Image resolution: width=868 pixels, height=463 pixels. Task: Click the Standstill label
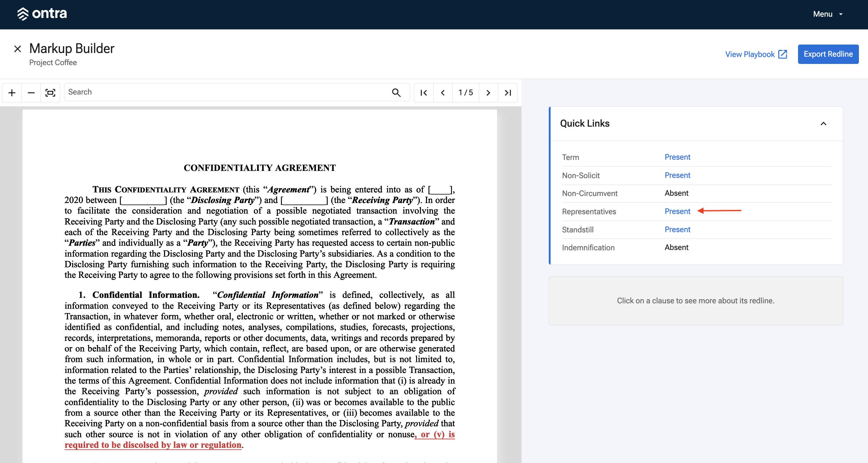(x=578, y=230)
